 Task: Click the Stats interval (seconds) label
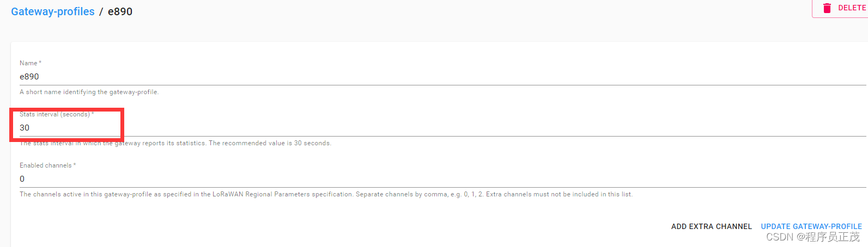(54, 114)
